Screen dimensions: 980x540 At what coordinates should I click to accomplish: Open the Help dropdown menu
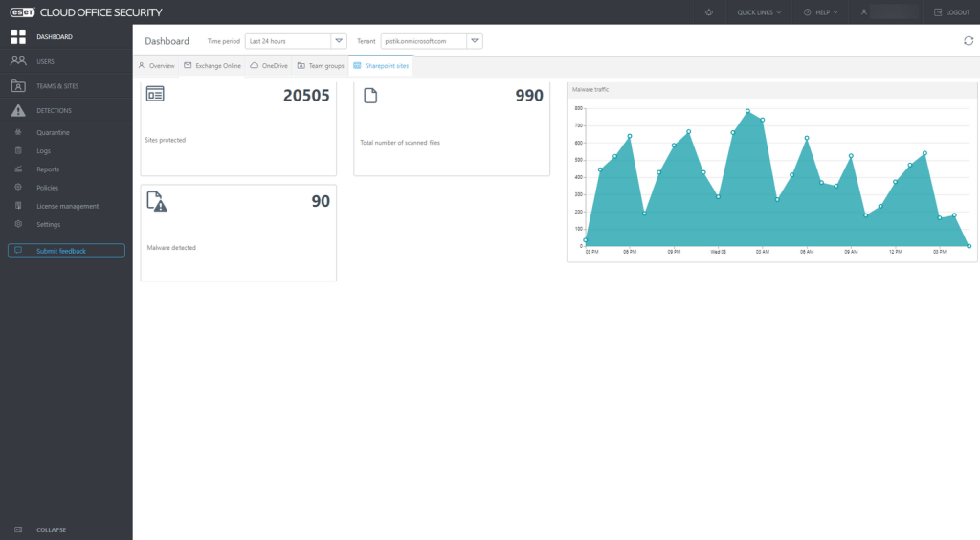821,12
